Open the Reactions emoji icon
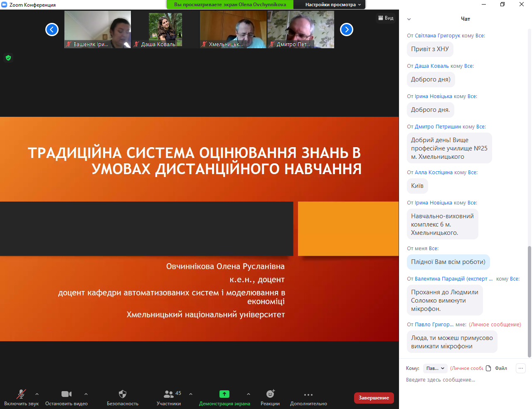 point(270,394)
